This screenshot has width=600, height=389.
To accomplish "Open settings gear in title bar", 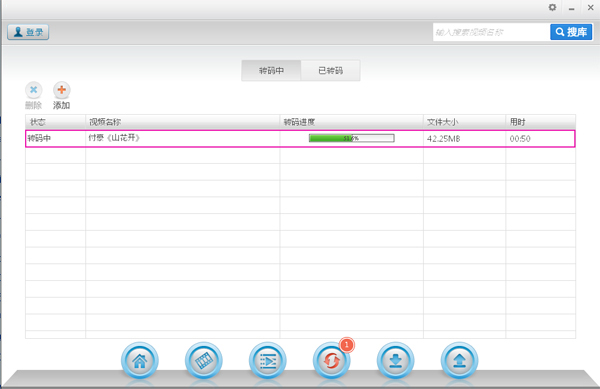I will point(552,7).
